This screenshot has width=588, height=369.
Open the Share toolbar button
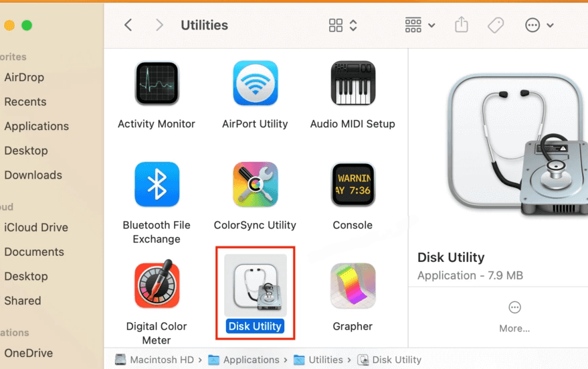(462, 25)
